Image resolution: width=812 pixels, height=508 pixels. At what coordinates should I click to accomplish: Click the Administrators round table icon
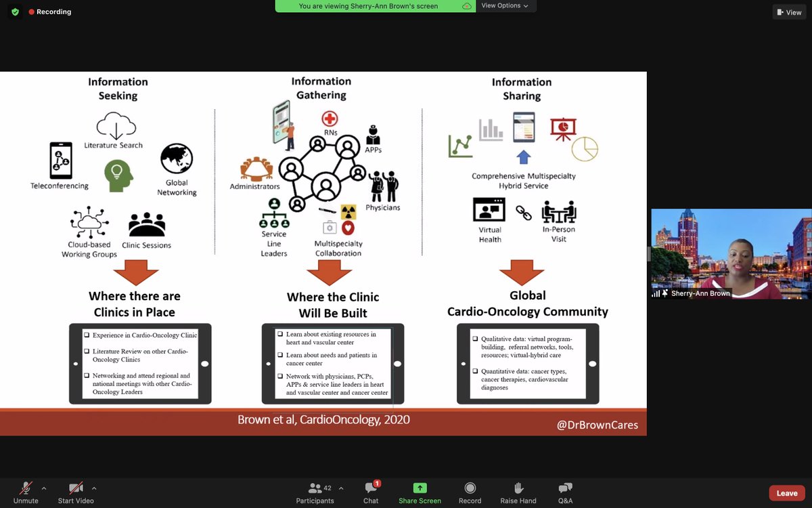[256, 169]
